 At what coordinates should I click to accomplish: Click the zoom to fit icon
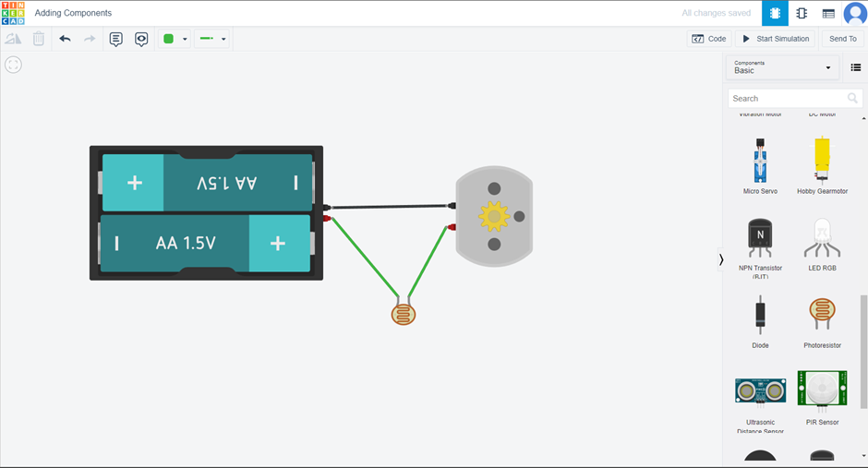[x=13, y=65]
